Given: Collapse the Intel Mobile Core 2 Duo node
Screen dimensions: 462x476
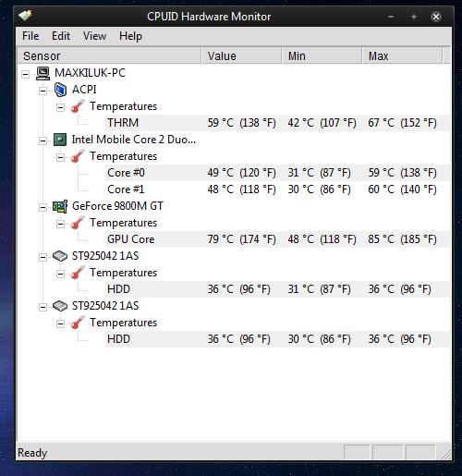Looking at the screenshot, I should (x=43, y=140).
